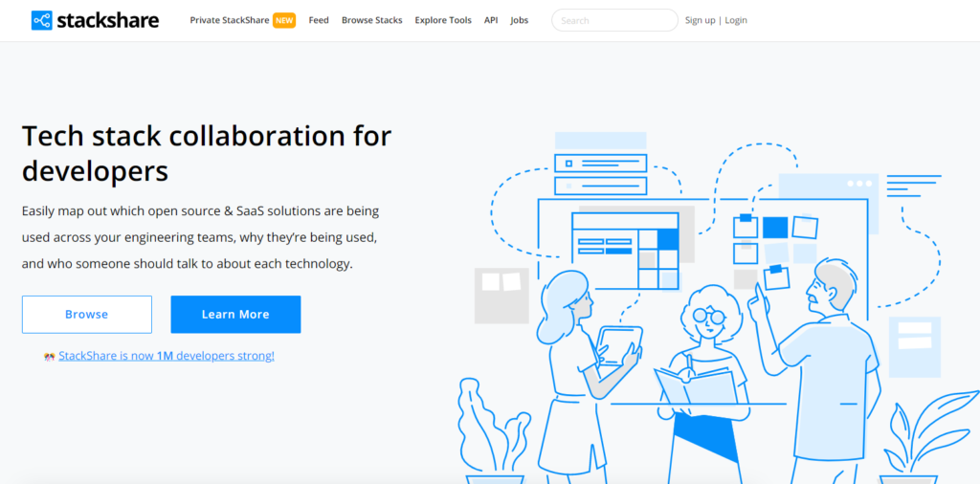Viewport: 980px width, 484px height.
Task: Click the Login link
Action: tap(736, 20)
